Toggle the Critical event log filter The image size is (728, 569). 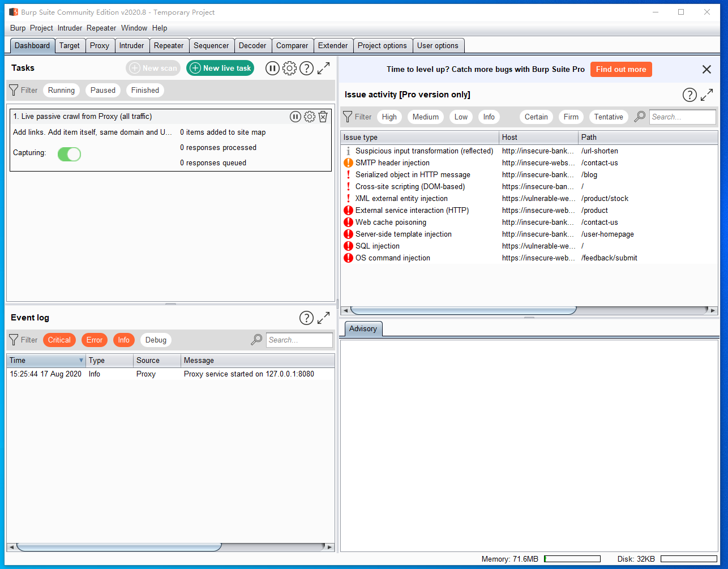pyautogui.click(x=59, y=340)
